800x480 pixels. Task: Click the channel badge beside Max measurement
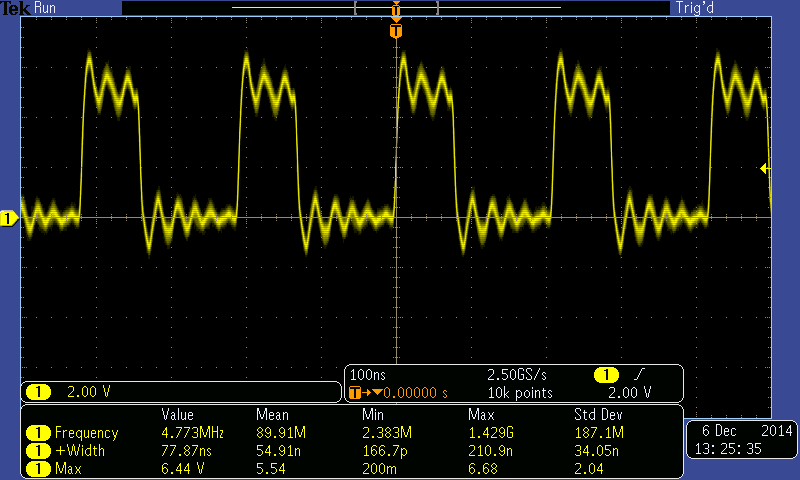[38, 469]
